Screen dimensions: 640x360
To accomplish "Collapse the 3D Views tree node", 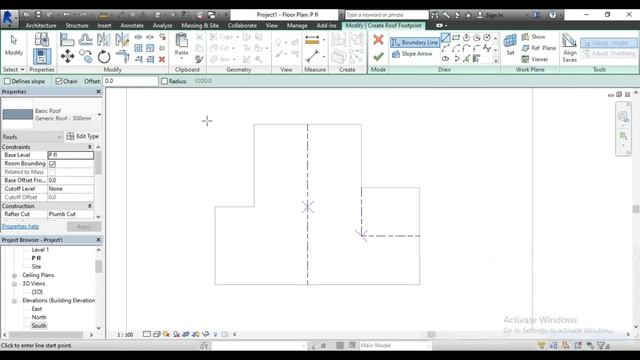I will coord(14,284).
